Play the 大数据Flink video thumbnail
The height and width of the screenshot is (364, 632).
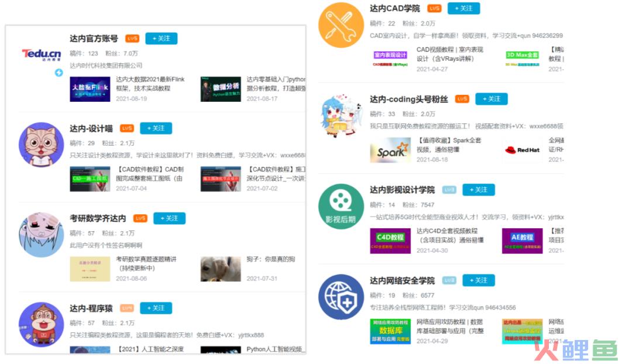90,89
